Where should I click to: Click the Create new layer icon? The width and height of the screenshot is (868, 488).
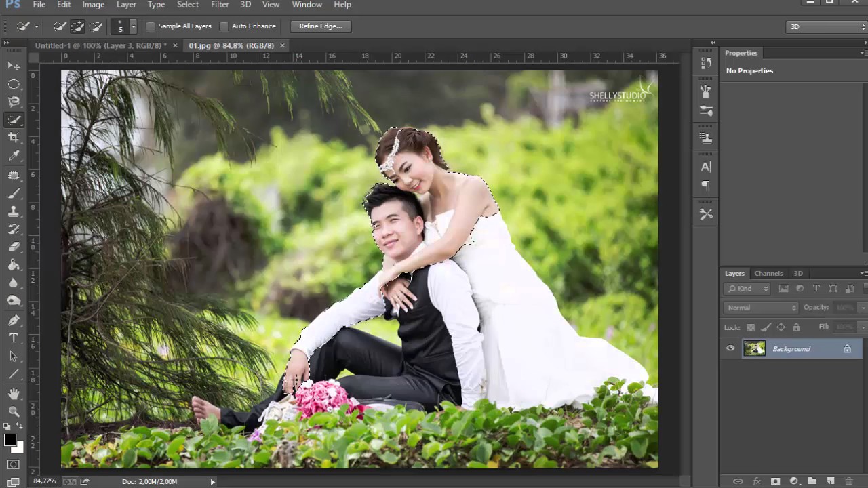tap(831, 481)
